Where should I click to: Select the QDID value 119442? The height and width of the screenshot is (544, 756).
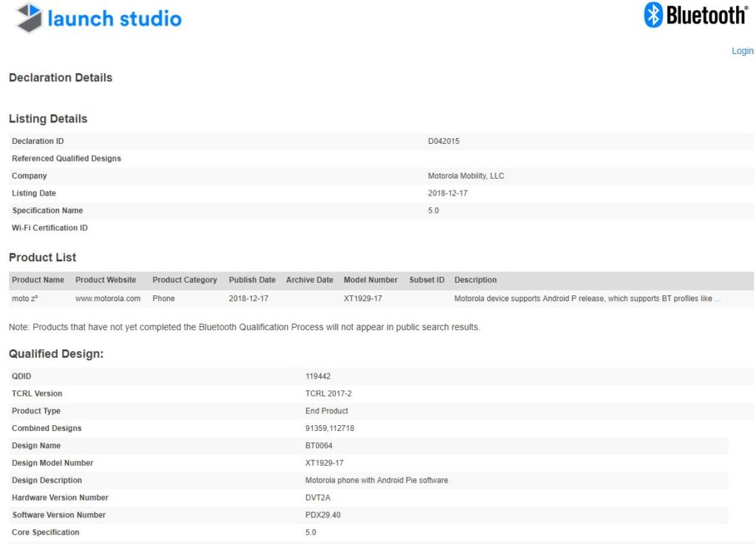317,376
